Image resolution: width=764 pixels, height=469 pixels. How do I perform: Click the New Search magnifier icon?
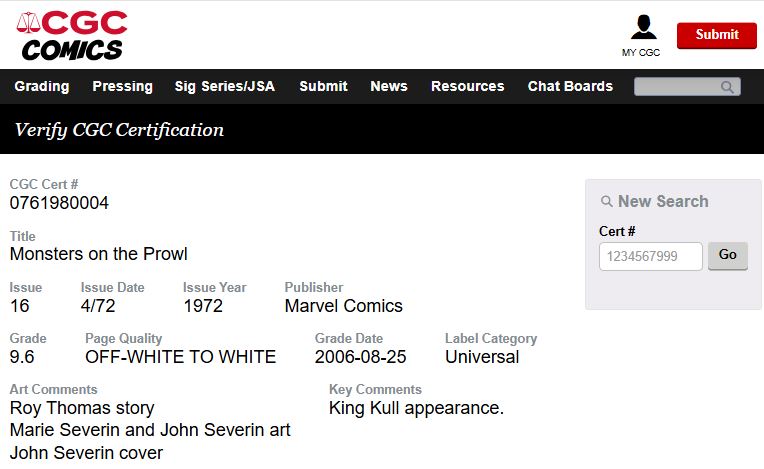(606, 202)
